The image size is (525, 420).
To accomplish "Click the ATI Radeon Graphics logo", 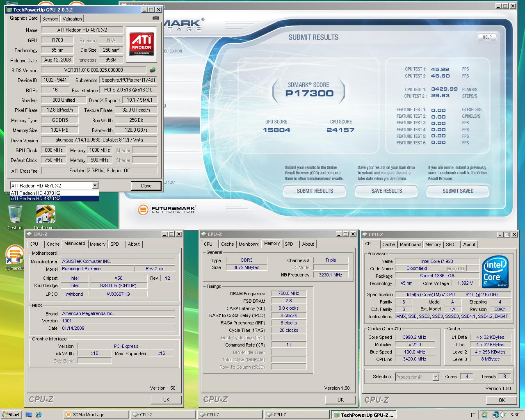I will 142,44.
